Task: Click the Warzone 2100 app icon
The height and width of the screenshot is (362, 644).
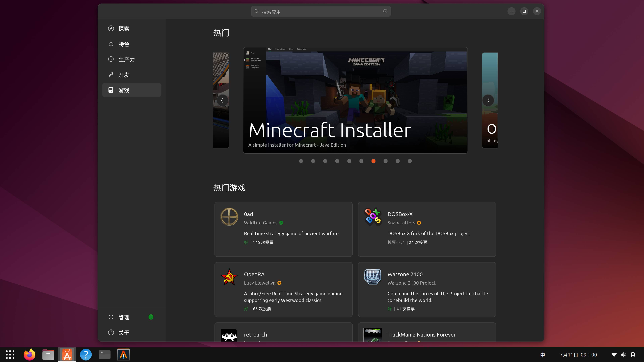Action: 372,277
